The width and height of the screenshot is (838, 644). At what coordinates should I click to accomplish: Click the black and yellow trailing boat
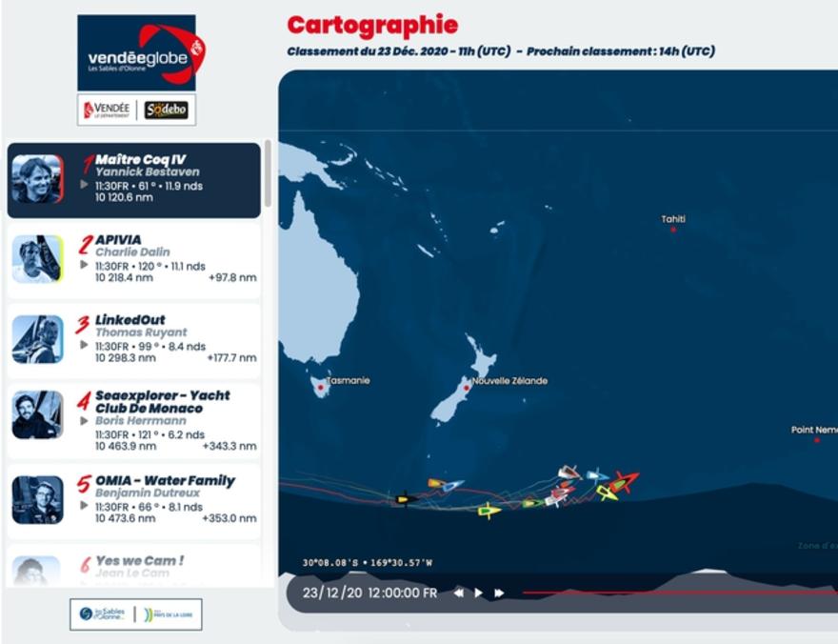coord(405,499)
